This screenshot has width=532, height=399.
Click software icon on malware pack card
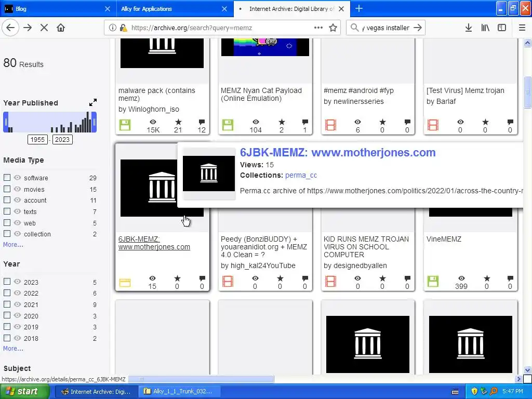125,125
